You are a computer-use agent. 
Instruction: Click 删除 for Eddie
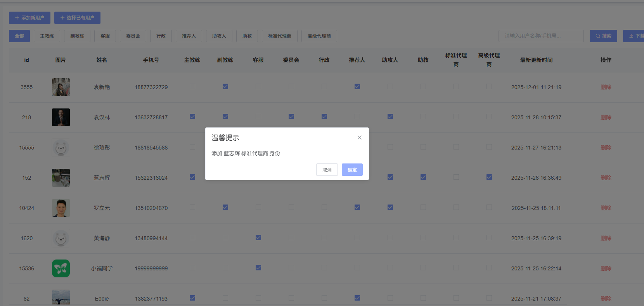(x=606, y=299)
